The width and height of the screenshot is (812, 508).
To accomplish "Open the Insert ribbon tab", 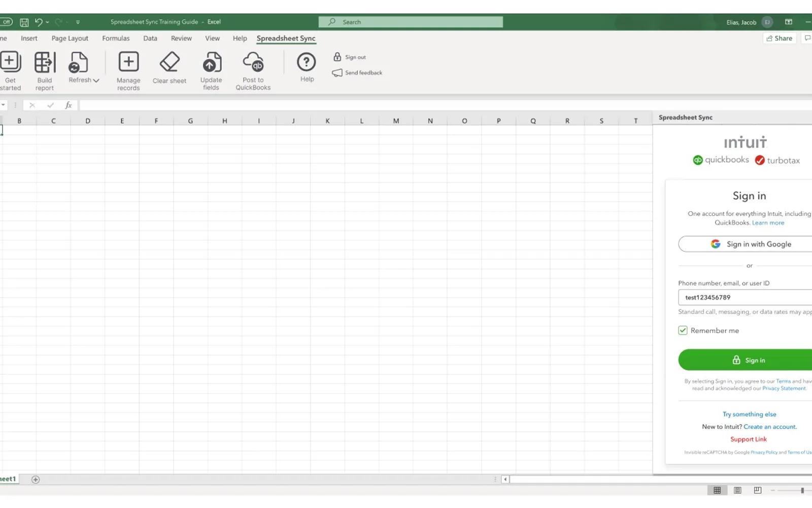I will 29,38.
